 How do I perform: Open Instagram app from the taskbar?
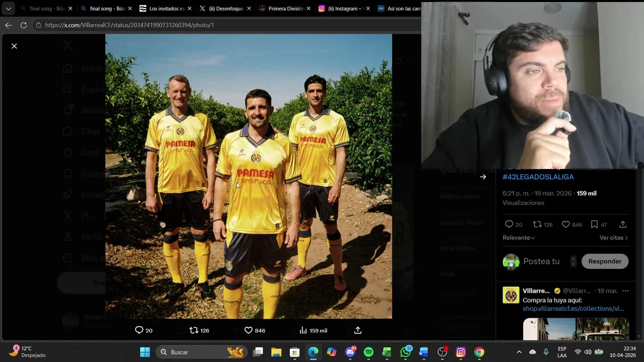pos(461,352)
